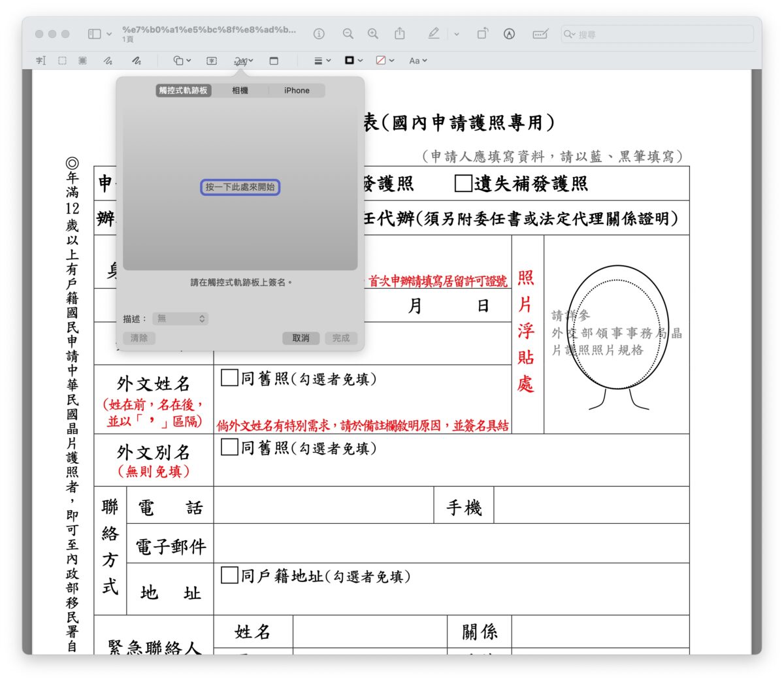Switch to the 觸控式軌跡板 tab
The height and width of the screenshot is (682, 784).
(x=184, y=90)
